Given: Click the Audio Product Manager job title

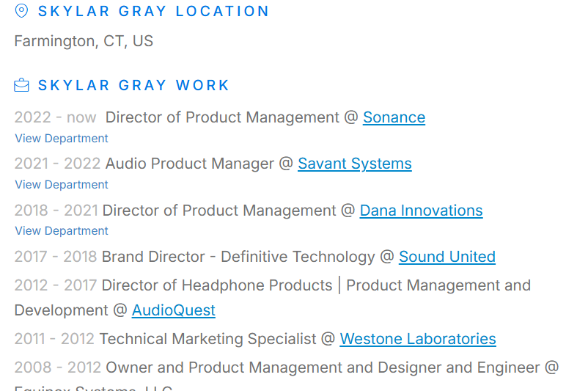Looking at the screenshot, I should tap(189, 164).
